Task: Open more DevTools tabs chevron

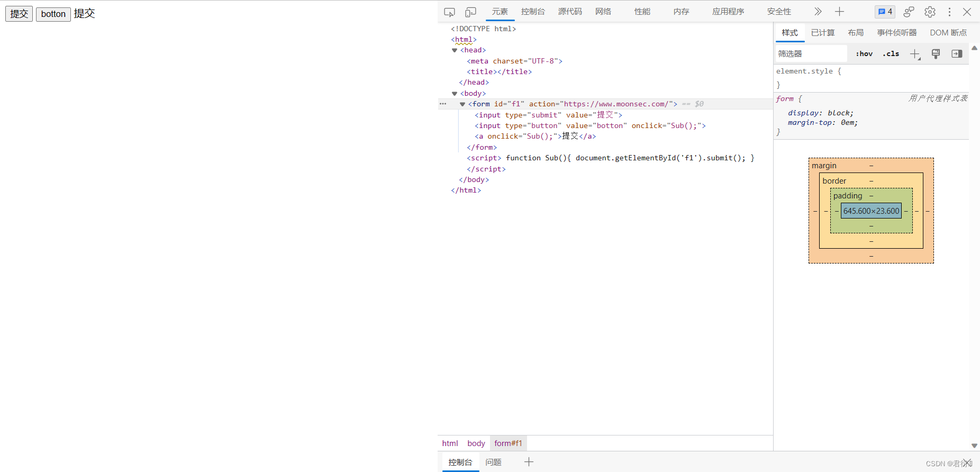Action: click(818, 12)
